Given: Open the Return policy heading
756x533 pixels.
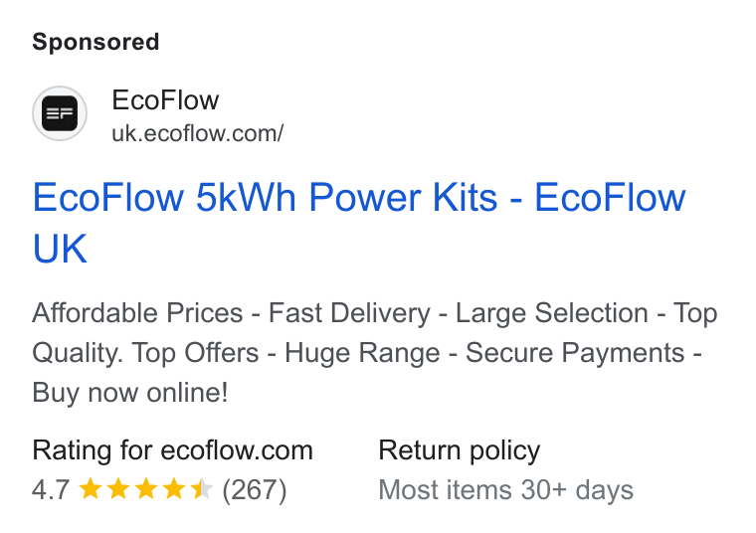Looking at the screenshot, I should click(459, 451).
